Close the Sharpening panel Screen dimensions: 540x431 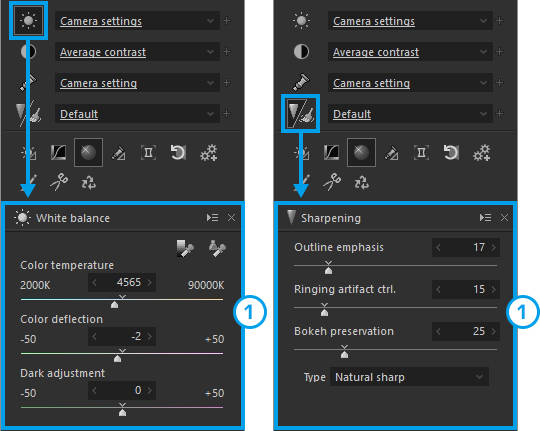point(504,218)
